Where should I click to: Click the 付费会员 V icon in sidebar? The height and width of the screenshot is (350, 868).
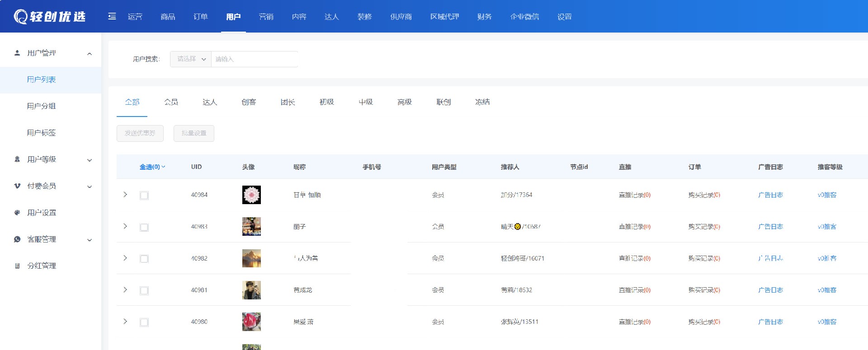[17, 186]
